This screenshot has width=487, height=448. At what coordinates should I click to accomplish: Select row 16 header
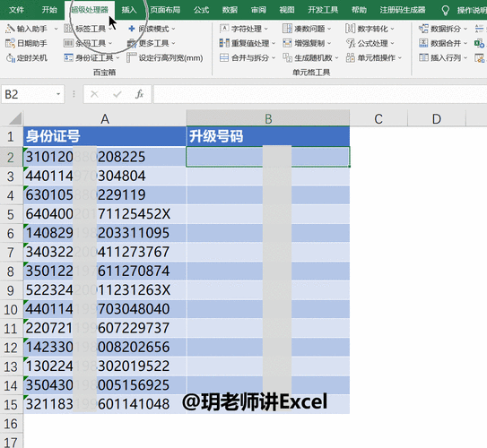(11, 424)
